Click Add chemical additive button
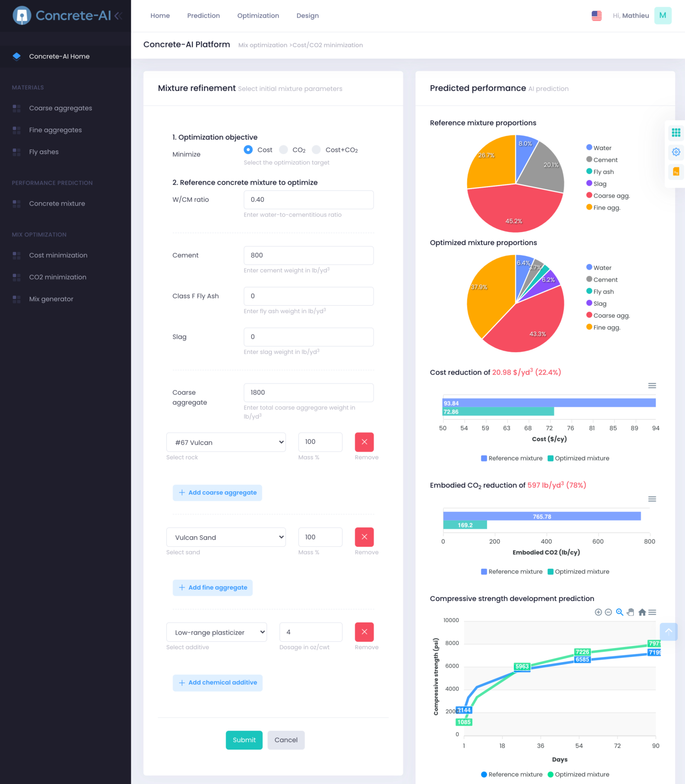The image size is (685, 784). pyautogui.click(x=217, y=683)
